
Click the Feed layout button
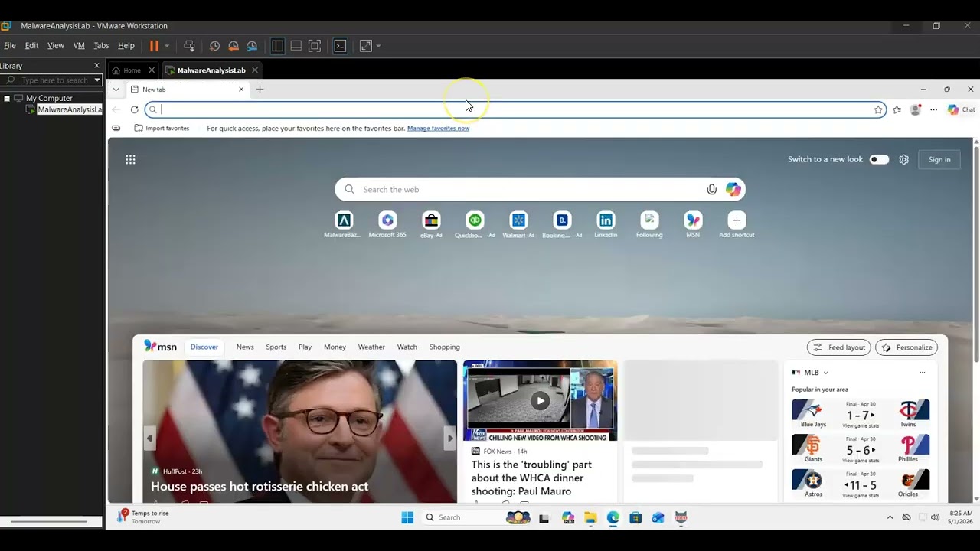[839, 347]
